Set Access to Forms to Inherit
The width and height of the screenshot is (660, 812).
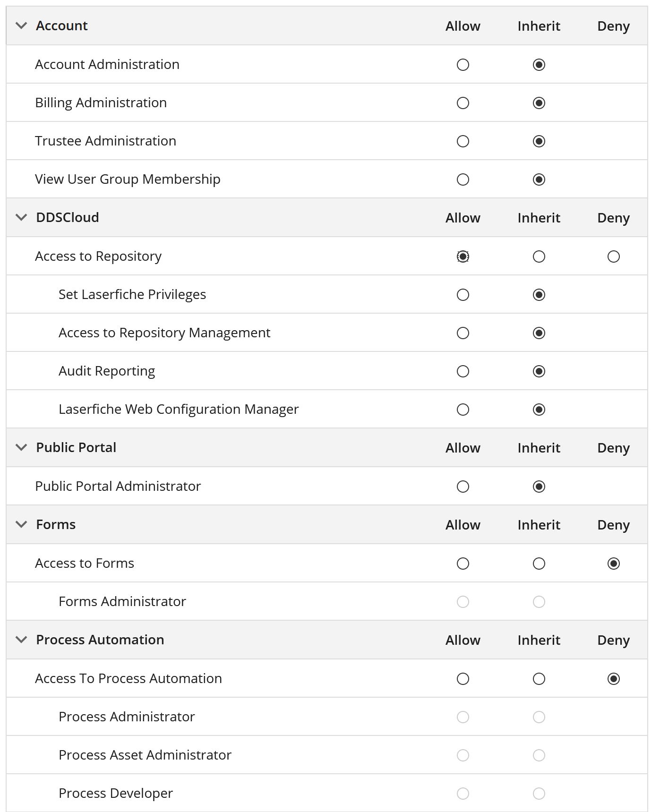[x=539, y=564]
